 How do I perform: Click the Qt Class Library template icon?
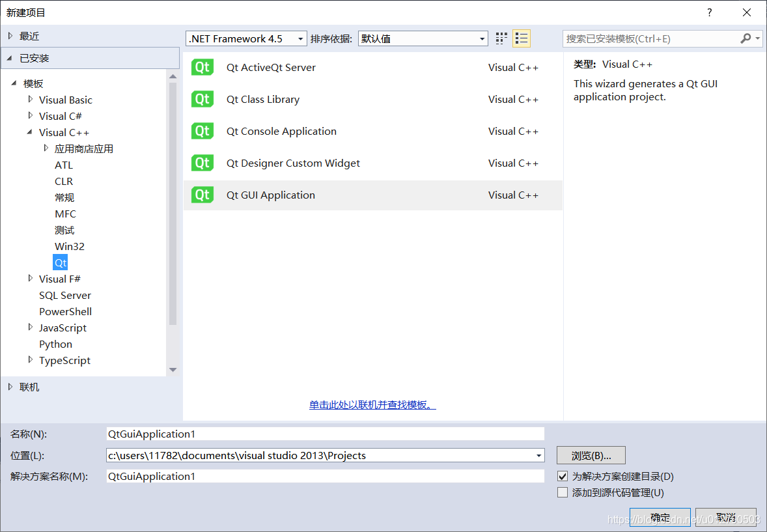coord(202,100)
